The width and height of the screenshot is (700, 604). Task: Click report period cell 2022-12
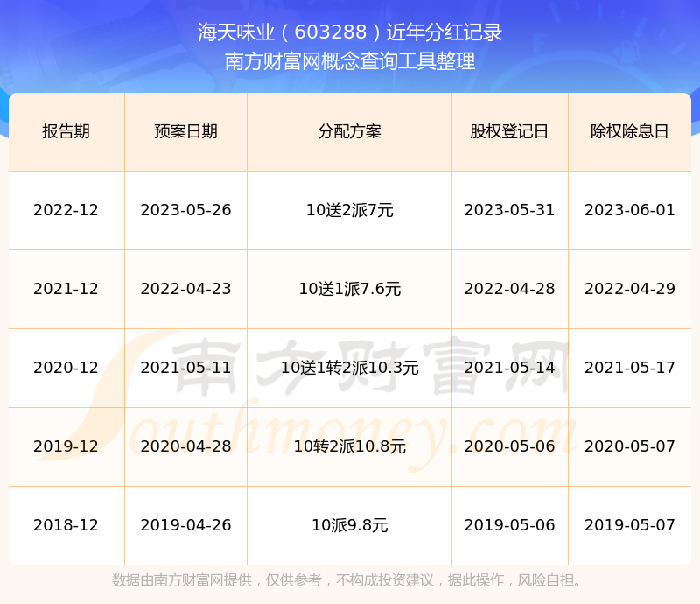[66, 210]
